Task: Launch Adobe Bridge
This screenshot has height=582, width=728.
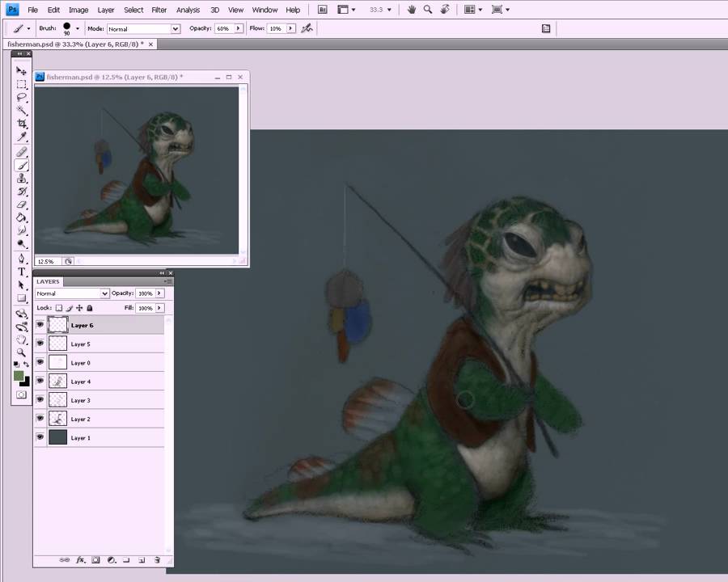Action: tap(322, 9)
